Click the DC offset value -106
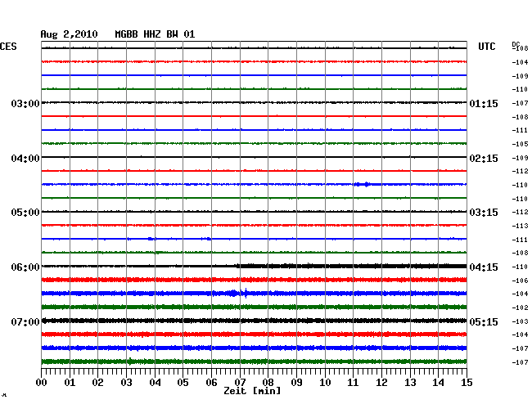The width and height of the screenshot is (532, 404). pos(520,281)
